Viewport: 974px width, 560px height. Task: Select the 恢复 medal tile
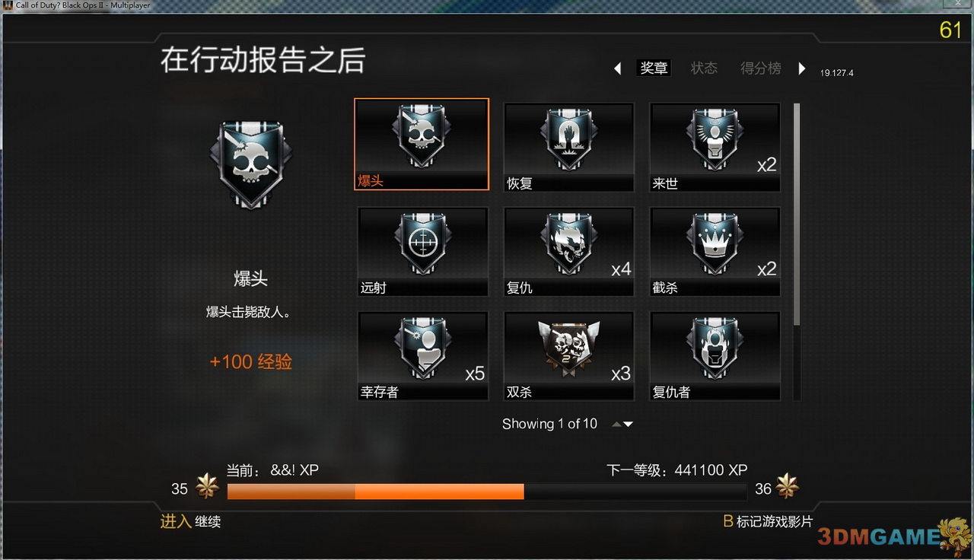[x=568, y=147]
